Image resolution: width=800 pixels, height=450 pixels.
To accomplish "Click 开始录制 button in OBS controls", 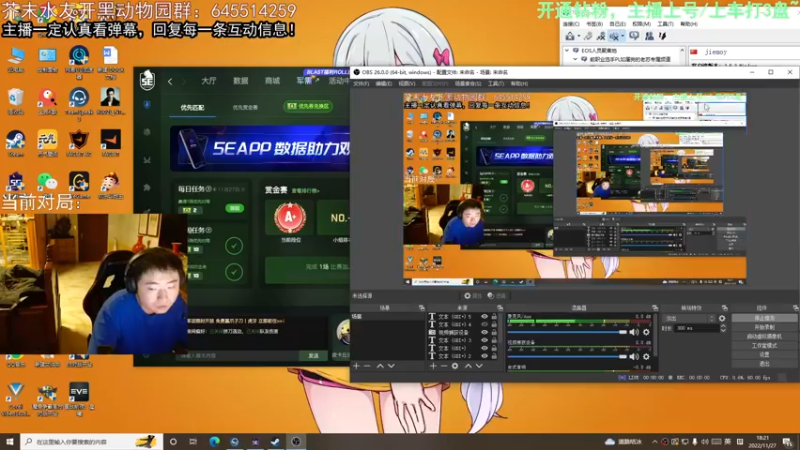I will coord(764,327).
